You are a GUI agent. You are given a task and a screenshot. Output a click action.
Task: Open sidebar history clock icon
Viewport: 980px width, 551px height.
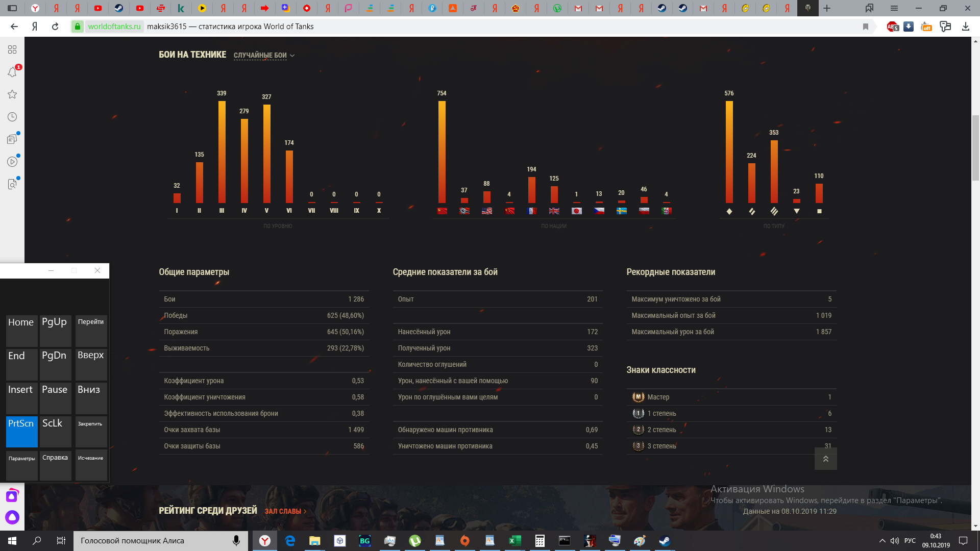[x=12, y=117]
